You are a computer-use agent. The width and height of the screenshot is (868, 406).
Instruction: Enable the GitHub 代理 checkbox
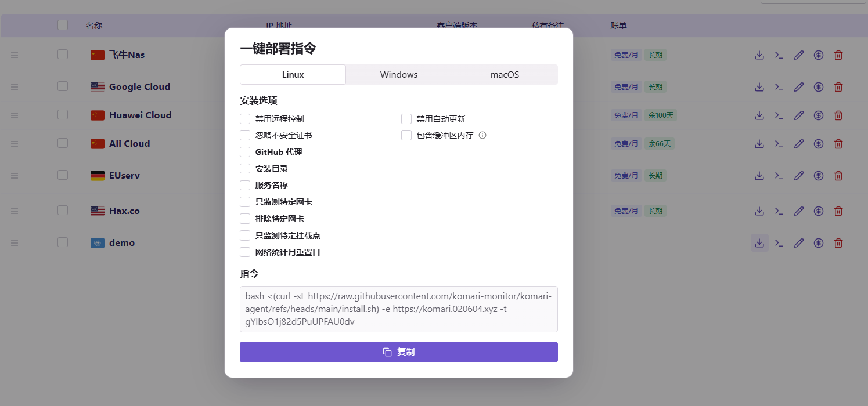pyautogui.click(x=245, y=152)
